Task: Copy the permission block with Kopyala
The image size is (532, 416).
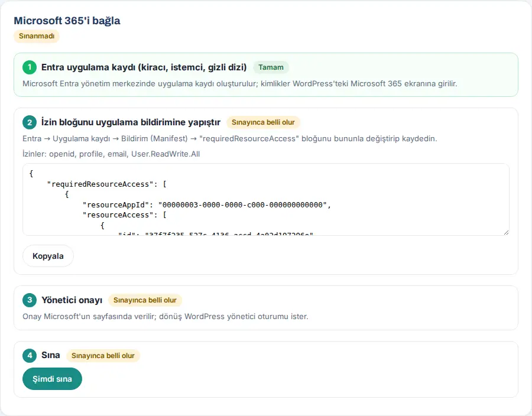Action: click(48, 256)
